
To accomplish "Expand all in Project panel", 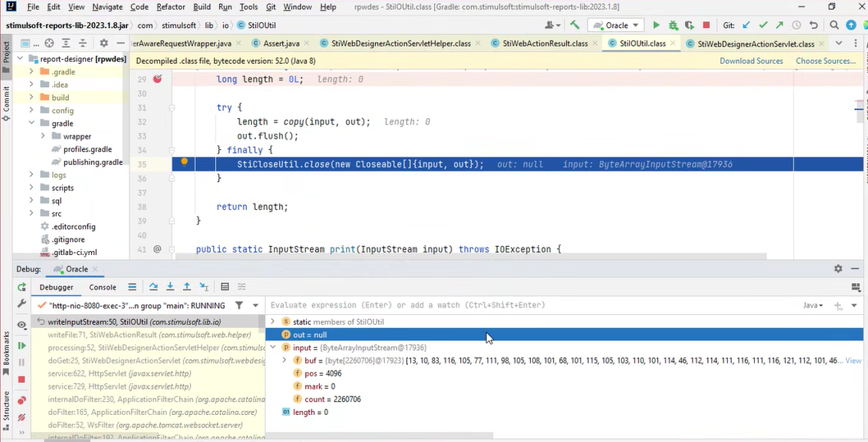I will (x=66, y=43).
